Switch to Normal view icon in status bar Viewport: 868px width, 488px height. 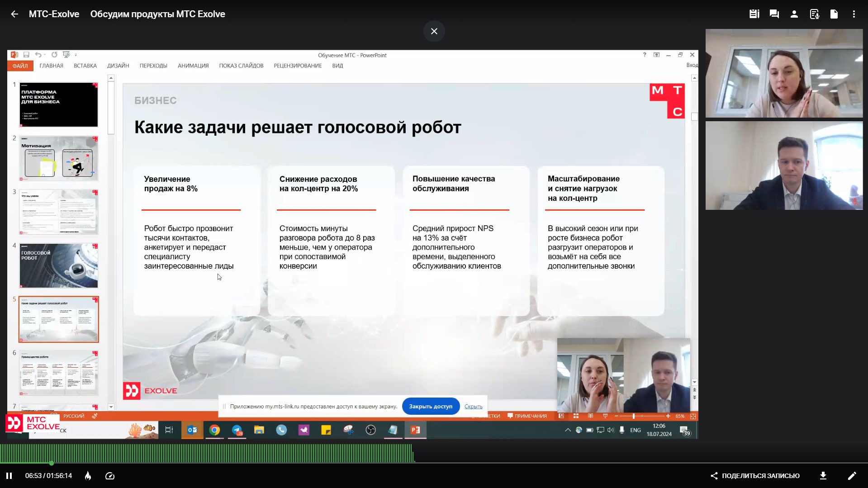click(x=561, y=416)
